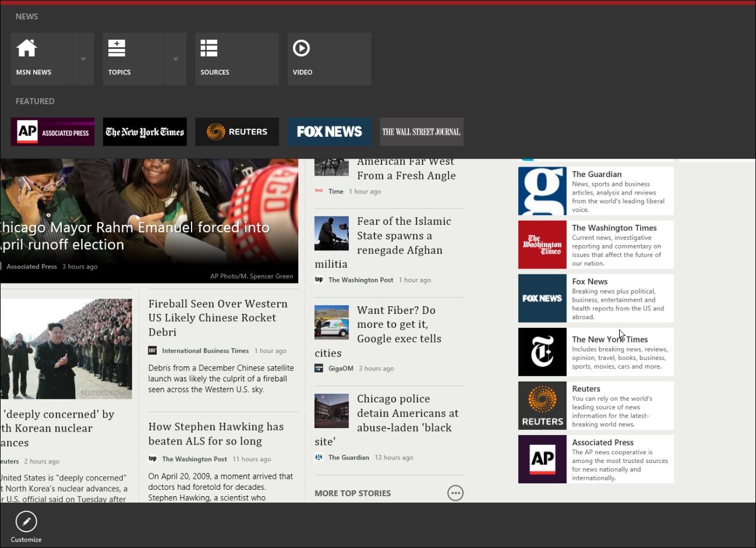This screenshot has height=548, width=756.
Task: Open The Wall Street Journal featured tile
Action: [421, 132]
